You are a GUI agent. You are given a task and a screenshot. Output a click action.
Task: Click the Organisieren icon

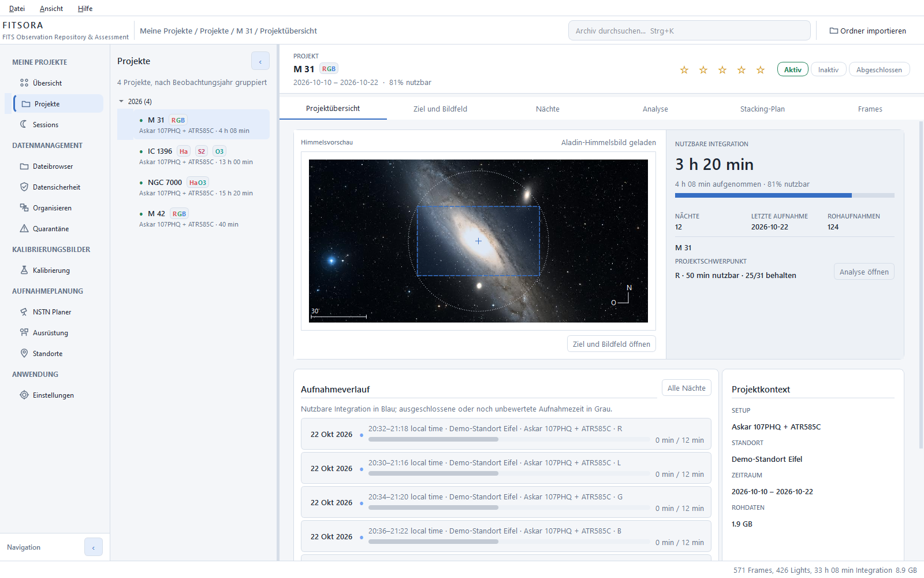(x=24, y=208)
